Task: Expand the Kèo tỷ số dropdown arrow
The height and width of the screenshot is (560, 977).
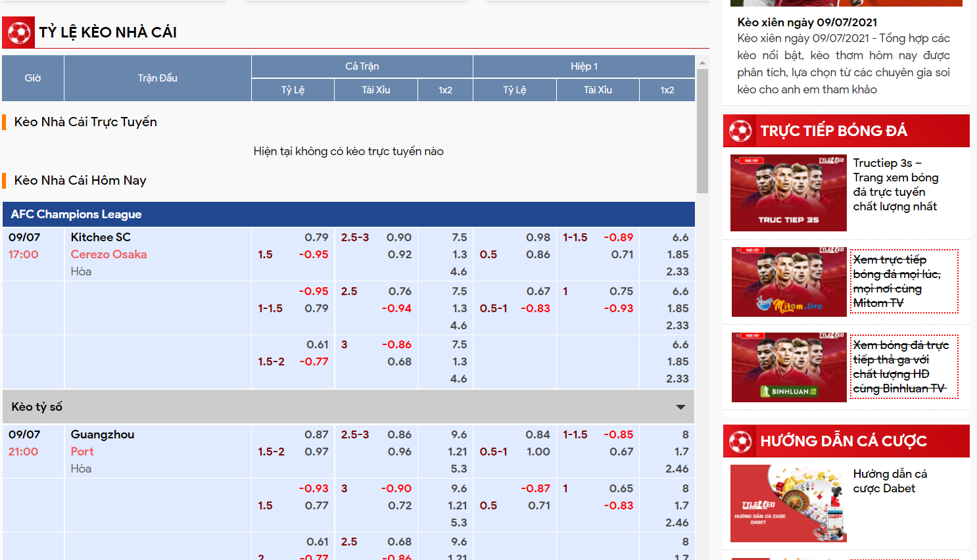Action: point(680,407)
